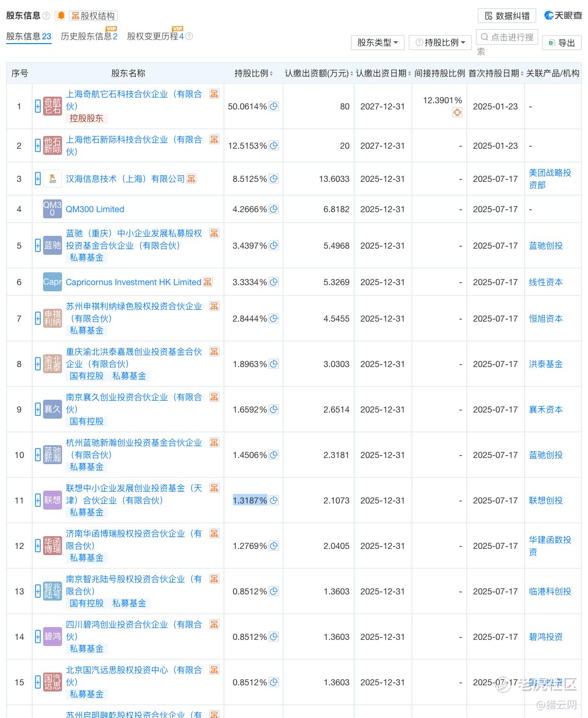The image size is (588, 718).
Task: Expand row 2 上海他石新际 plus toggle
Action: coord(38,146)
